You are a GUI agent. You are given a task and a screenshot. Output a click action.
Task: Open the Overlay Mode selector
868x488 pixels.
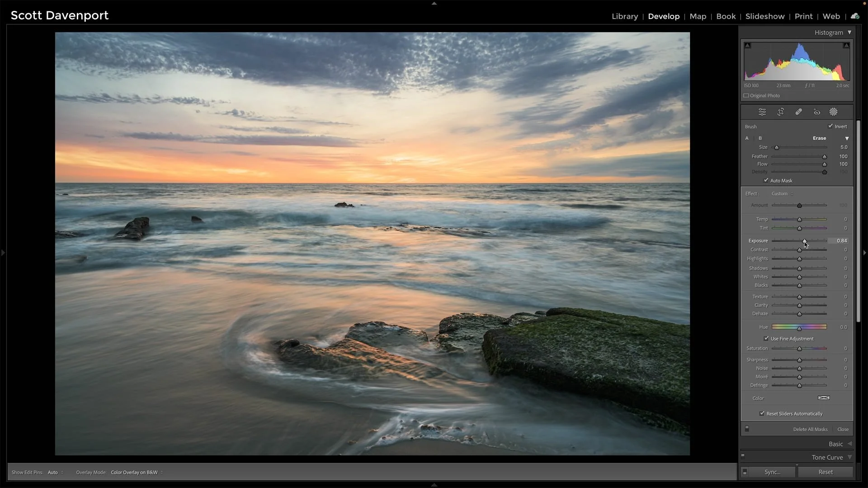coord(135,472)
